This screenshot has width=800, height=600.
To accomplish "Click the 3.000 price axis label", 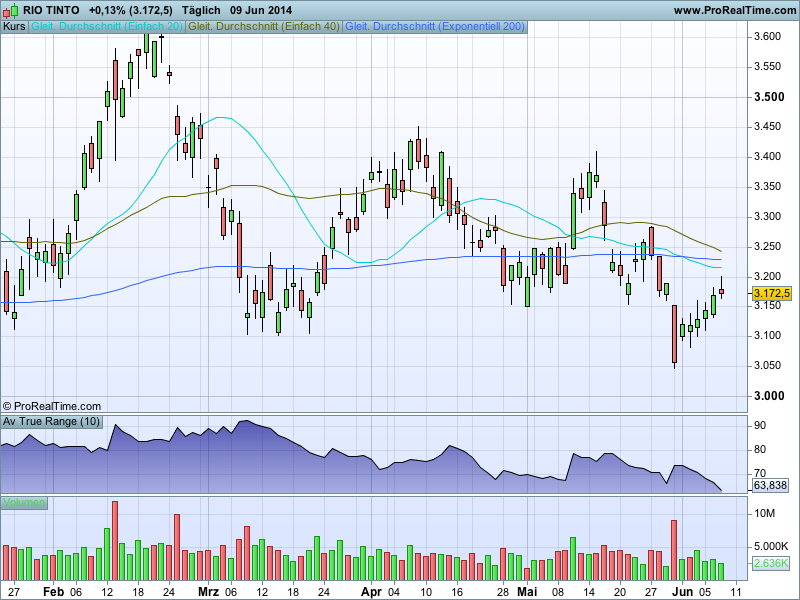I will (769, 396).
